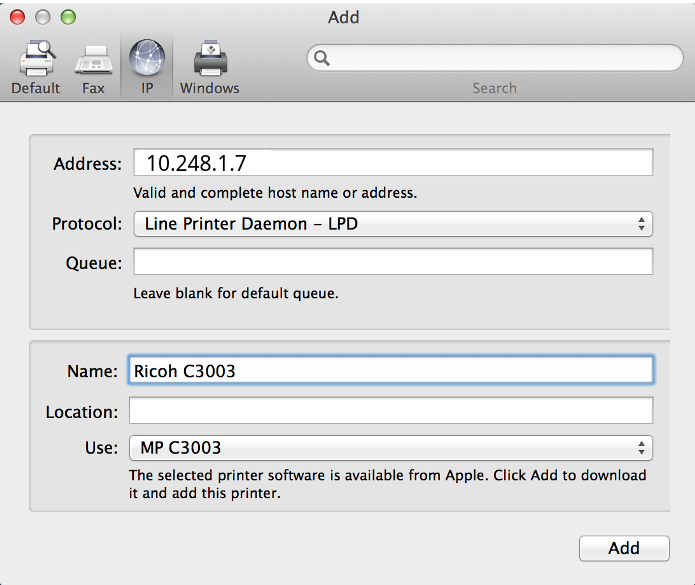Image resolution: width=695 pixels, height=585 pixels.
Task: Click the 'Leave blank for default queue.' text
Action: click(x=236, y=293)
